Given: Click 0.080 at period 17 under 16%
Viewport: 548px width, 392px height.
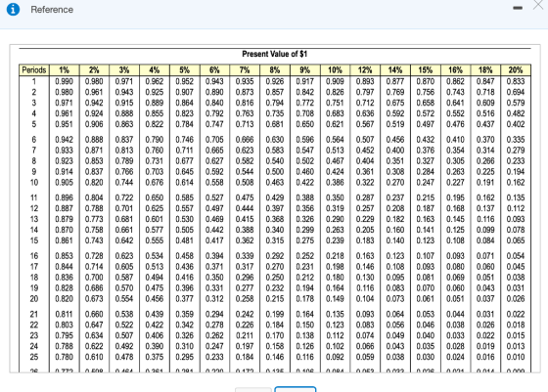Looking at the screenshot, I should [455, 267].
